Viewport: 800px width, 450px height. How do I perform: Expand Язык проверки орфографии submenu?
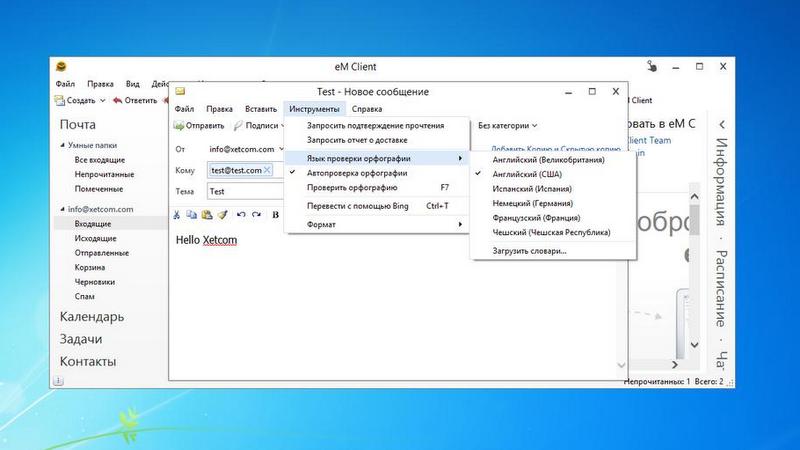[x=377, y=158]
